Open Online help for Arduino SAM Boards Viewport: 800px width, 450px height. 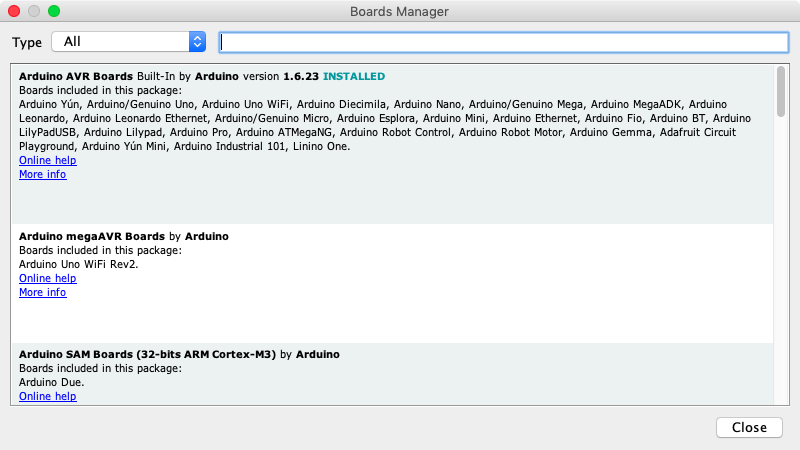point(47,396)
